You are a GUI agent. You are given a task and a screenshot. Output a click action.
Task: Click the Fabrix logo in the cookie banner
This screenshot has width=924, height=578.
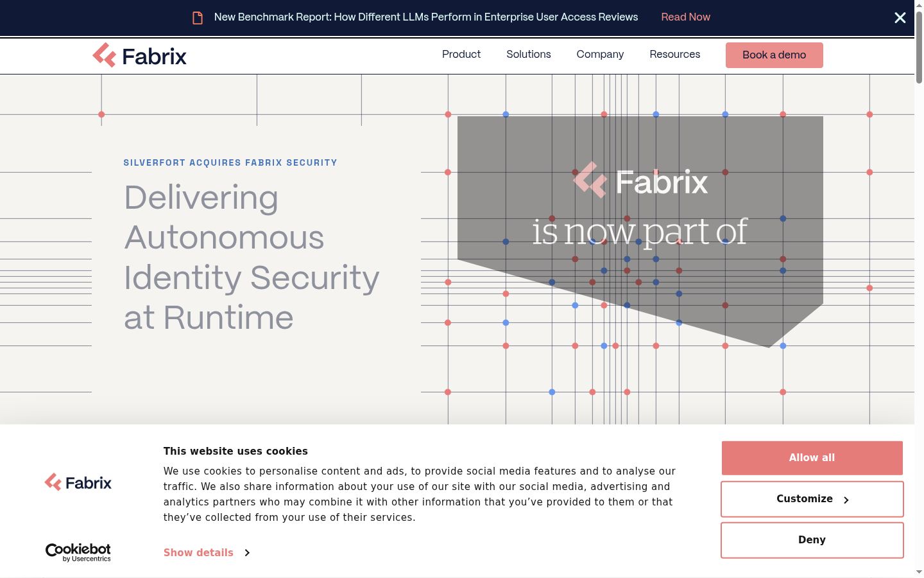tap(78, 482)
